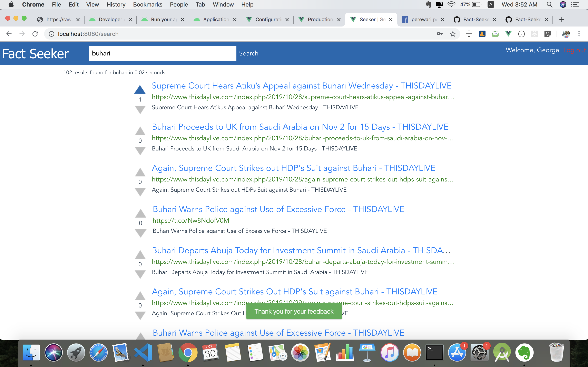Click the Chrome reload page icon
Viewport: 588px width, 367px height.
click(35, 34)
